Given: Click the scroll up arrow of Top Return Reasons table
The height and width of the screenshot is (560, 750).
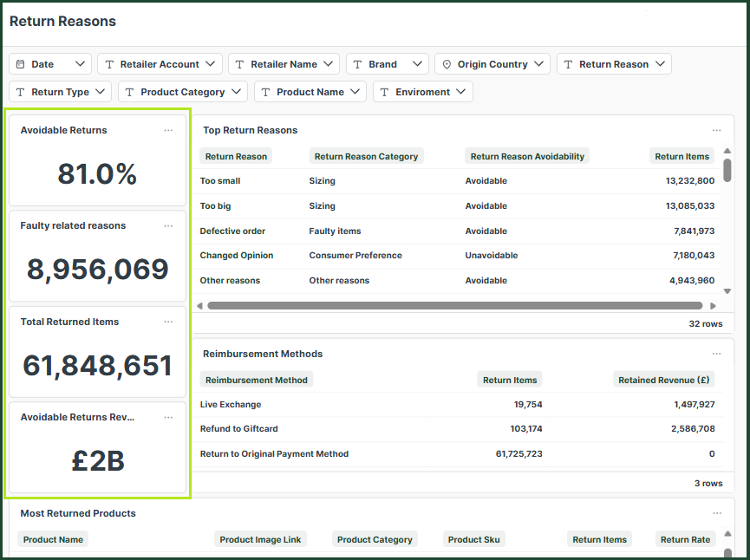Looking at the screenshot, I should (x=727, y=151).
